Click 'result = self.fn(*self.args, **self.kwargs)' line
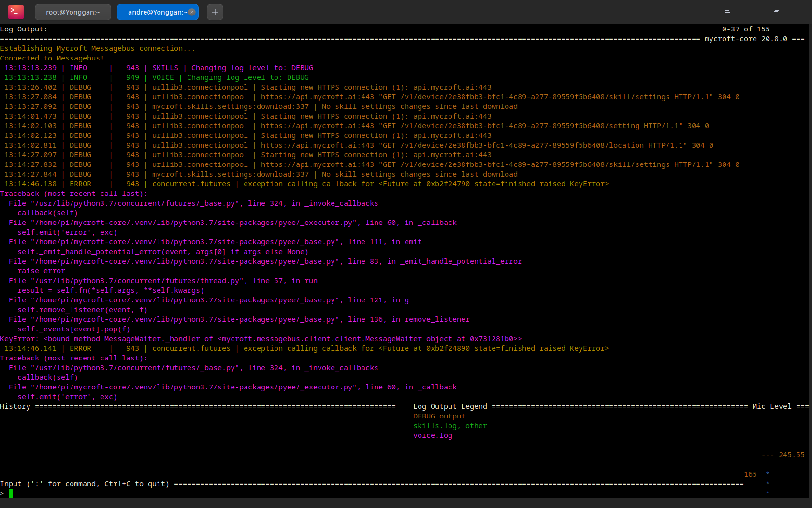This screenshot has height=508, width=812. pos(111,290)
